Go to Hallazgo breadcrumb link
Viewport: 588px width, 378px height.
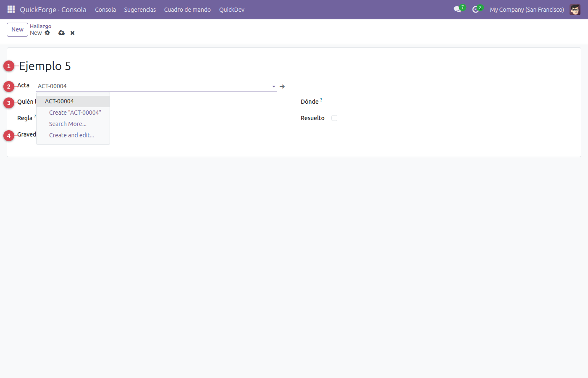click(40, 26)
